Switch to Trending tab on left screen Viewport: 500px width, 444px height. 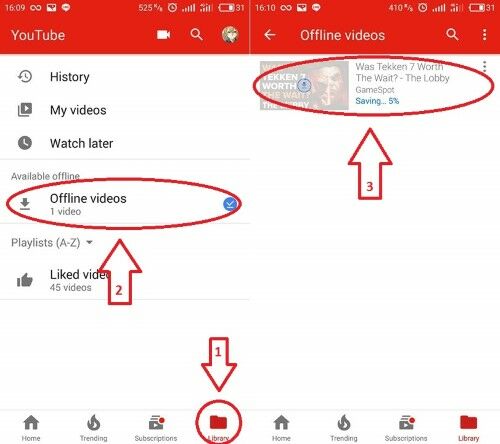click(94, 428)
